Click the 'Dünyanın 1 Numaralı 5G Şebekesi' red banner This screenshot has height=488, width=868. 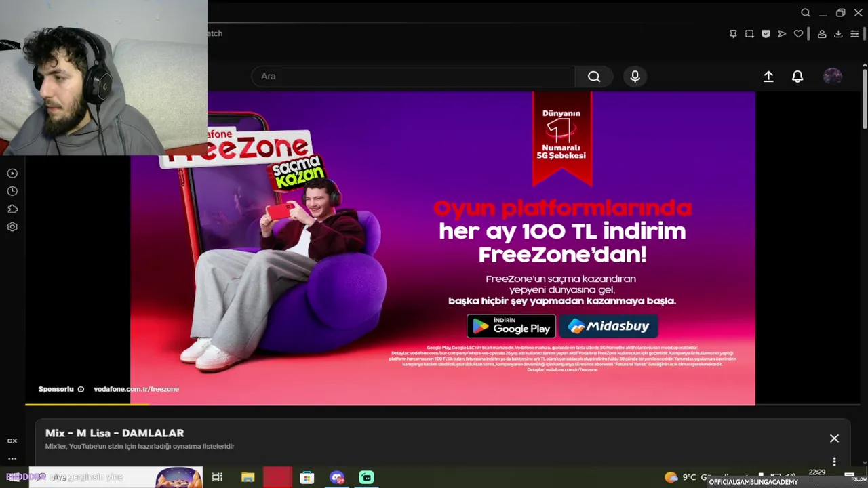[561, 138]
